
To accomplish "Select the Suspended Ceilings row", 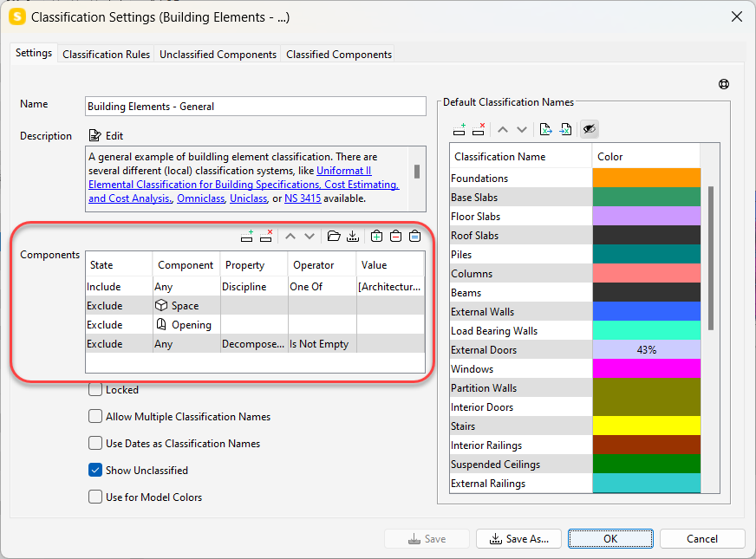I will pyautogui.click(x=575, y=464).
